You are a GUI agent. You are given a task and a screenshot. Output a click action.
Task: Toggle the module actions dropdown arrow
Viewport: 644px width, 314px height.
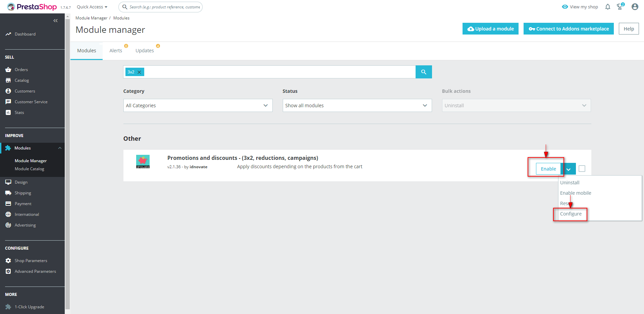click(x=569, y=169)
